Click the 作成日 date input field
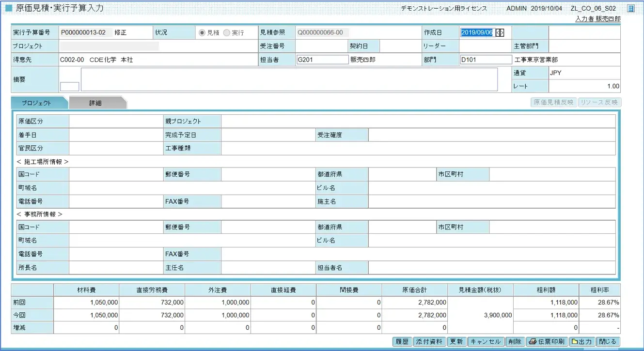This screenshot has width=644, height=351. pyautogui.click(x=476, y=32)
